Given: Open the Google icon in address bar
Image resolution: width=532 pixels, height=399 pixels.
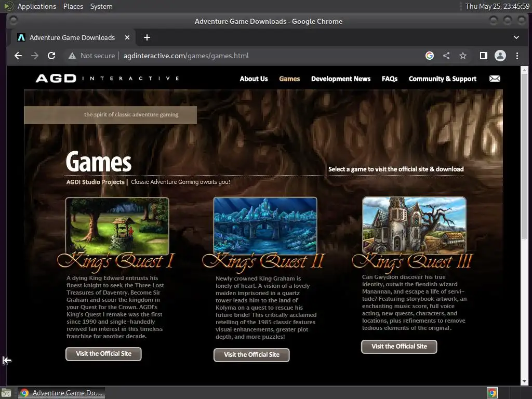Looking at the screenshot, I should pyautogui.click(x=430, y=56).
